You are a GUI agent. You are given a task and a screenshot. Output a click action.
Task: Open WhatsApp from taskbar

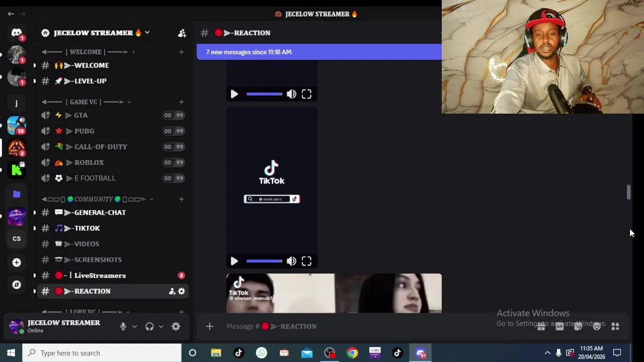pyautogui.click(x=262, y=353)
